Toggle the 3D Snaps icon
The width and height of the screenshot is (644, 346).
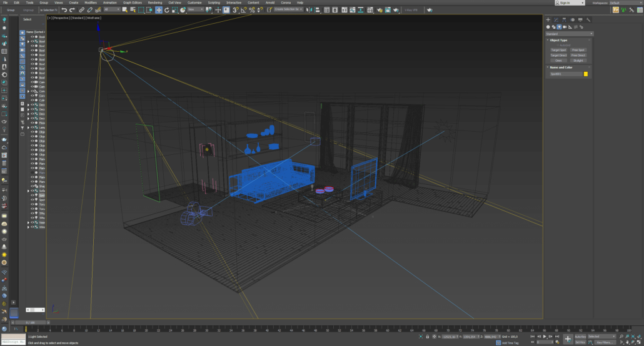pos(235,10)
